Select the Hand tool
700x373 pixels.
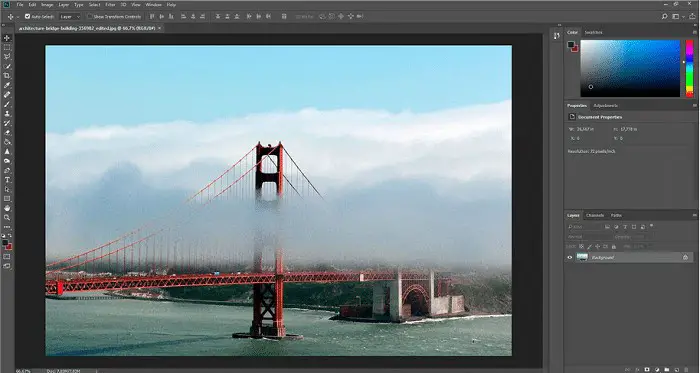click(x=7, y=208)
